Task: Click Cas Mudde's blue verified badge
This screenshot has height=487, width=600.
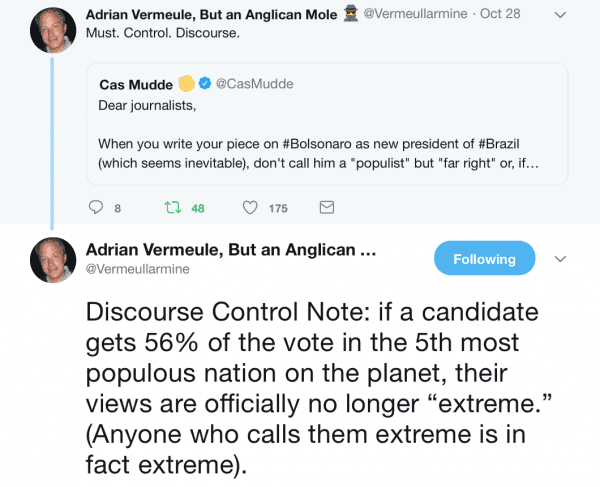Action: pos(205,84)
